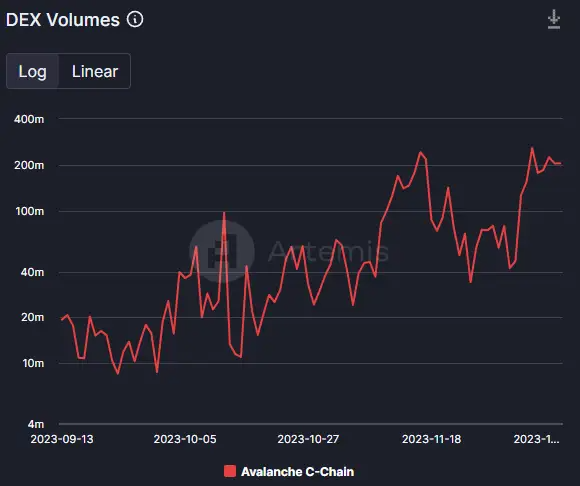Select the 2023-10-05 x-axis date label

[185, 439]
